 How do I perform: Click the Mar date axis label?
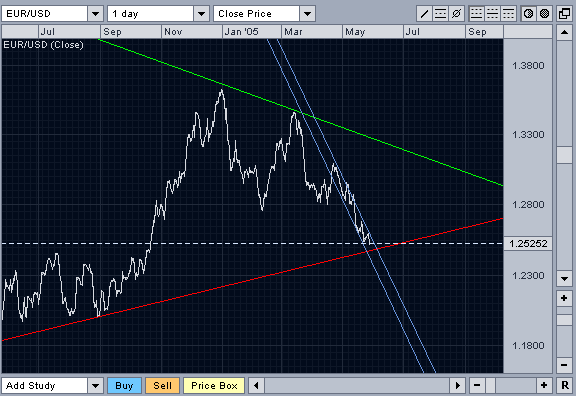tap(293, 32)
